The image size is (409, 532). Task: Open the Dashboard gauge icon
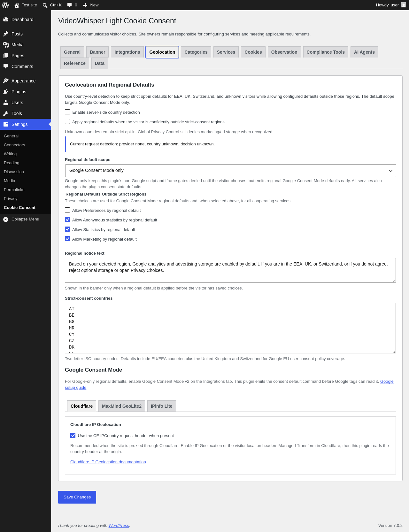6,19
